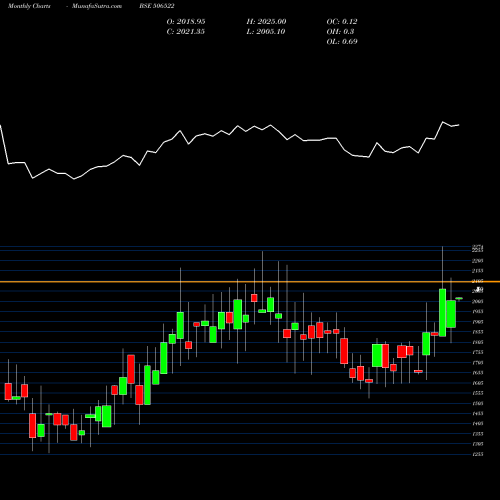
Task: Select the low value L: 2005.10
Action: tap(266, 32)
